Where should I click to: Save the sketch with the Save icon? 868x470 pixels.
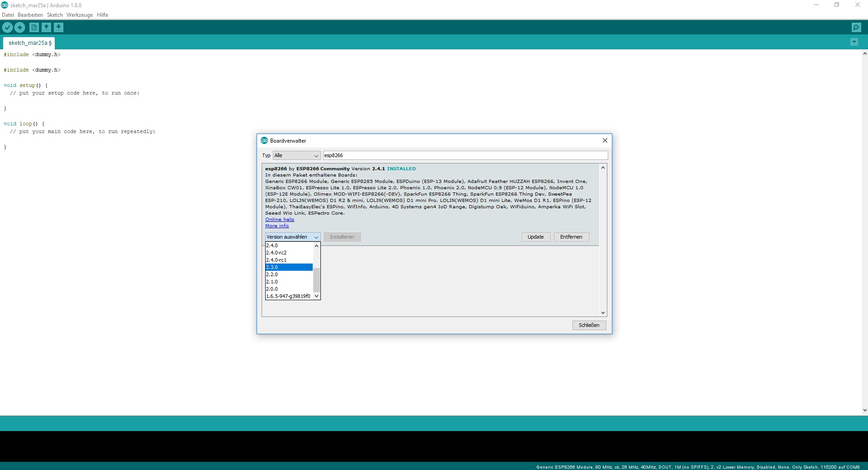coord(59,28)
